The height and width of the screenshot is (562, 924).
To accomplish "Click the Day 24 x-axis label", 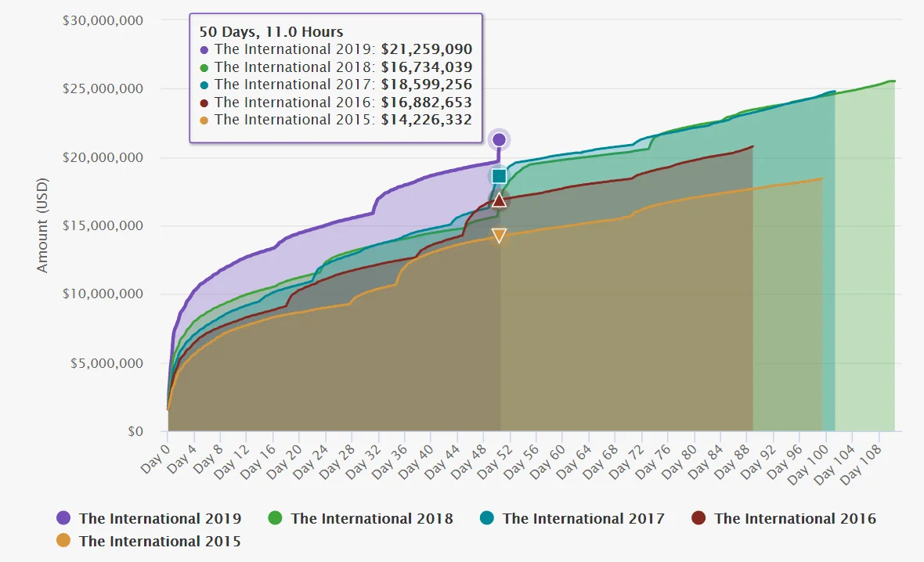I will 310,461.
